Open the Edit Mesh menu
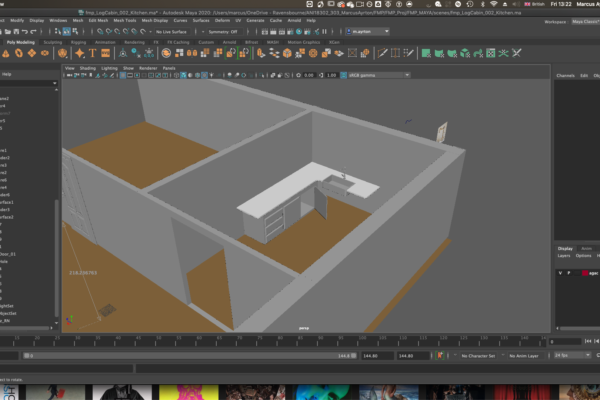The height and width of the screenshot is (400, 600). (98, 21)
